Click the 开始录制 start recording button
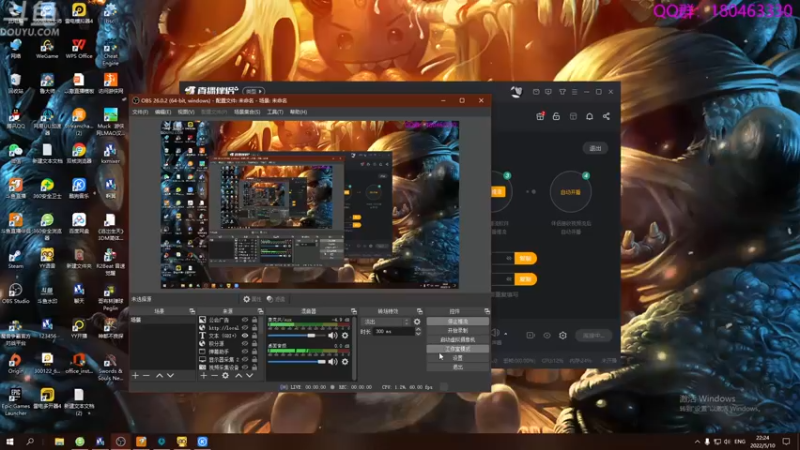The height and width of the screenshot is (450, 800). click(x=458, y=331)
